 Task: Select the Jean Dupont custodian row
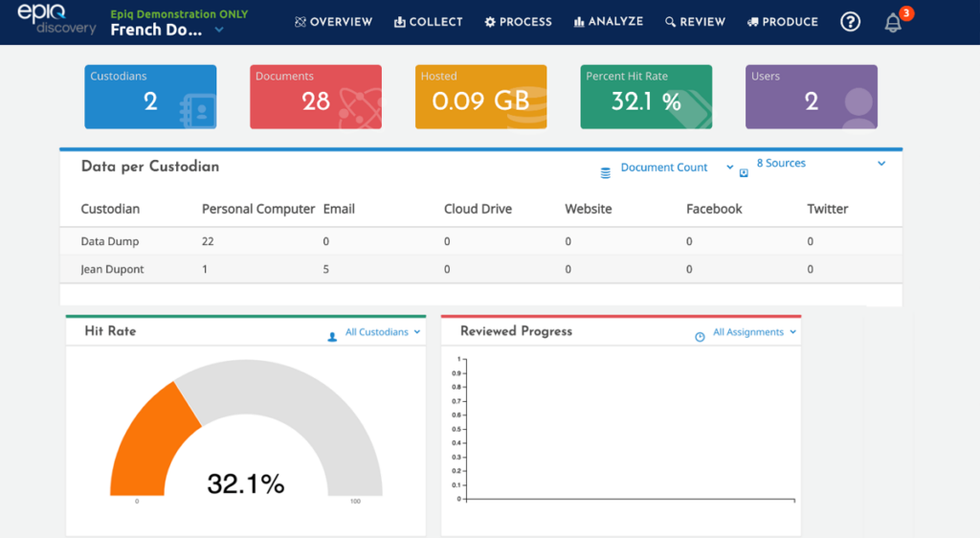tap(480, 269)
